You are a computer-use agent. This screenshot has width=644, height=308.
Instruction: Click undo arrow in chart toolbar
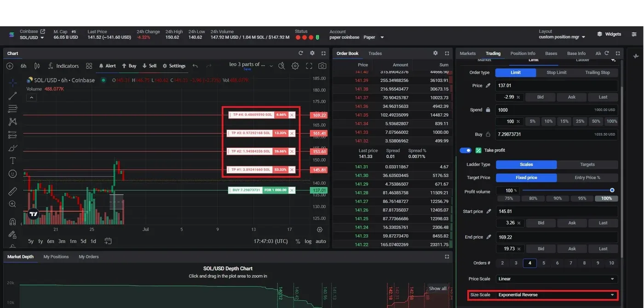195,66
